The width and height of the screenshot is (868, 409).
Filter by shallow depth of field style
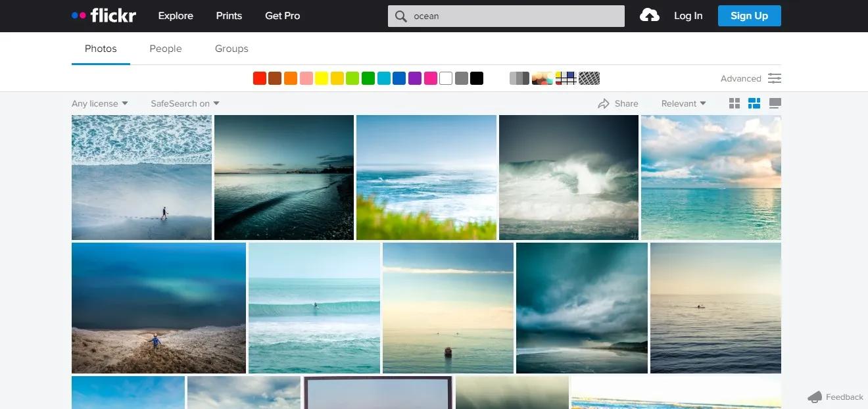pos(542,78)
